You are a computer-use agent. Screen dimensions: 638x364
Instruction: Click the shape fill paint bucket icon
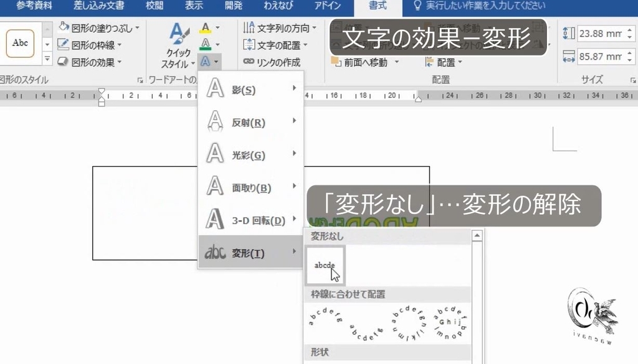click(x=64, y=27)
